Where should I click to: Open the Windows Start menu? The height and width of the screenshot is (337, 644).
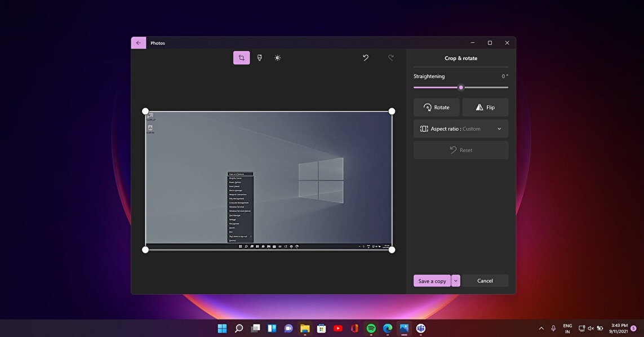point(222,328)
